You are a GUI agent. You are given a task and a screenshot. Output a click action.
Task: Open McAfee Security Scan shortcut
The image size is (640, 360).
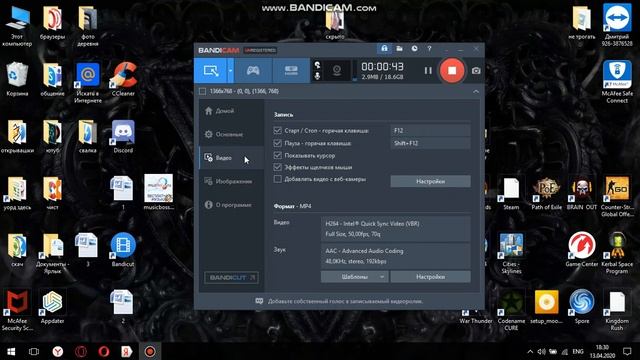pyautogui.click(x=17, y=310)
